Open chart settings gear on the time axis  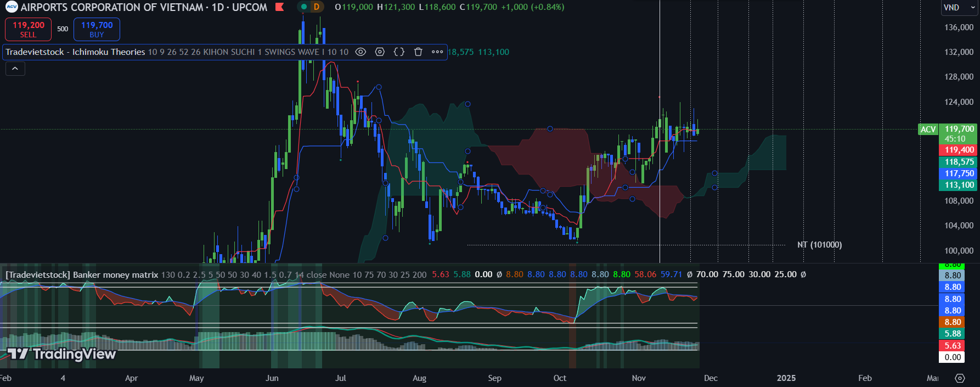coord(960,378)
